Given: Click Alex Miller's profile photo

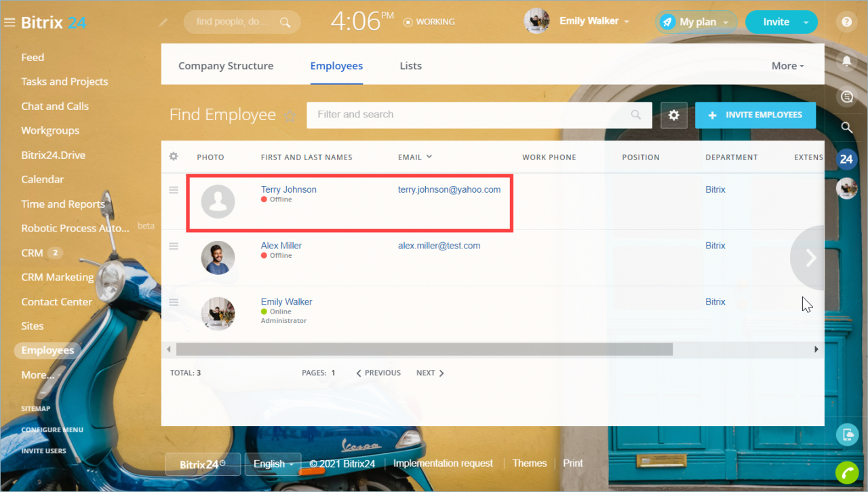Looking at the screenshot, I should [x=218, y=258].
